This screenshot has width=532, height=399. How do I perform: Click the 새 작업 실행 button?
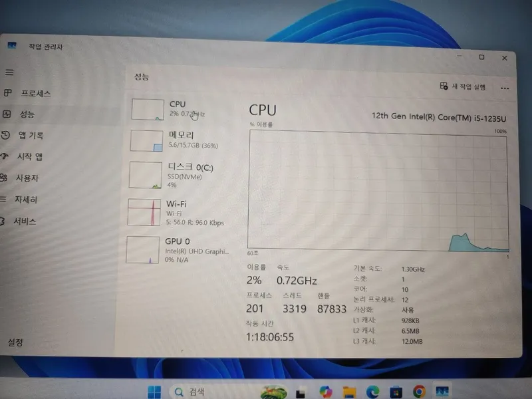tap(462, 86)
